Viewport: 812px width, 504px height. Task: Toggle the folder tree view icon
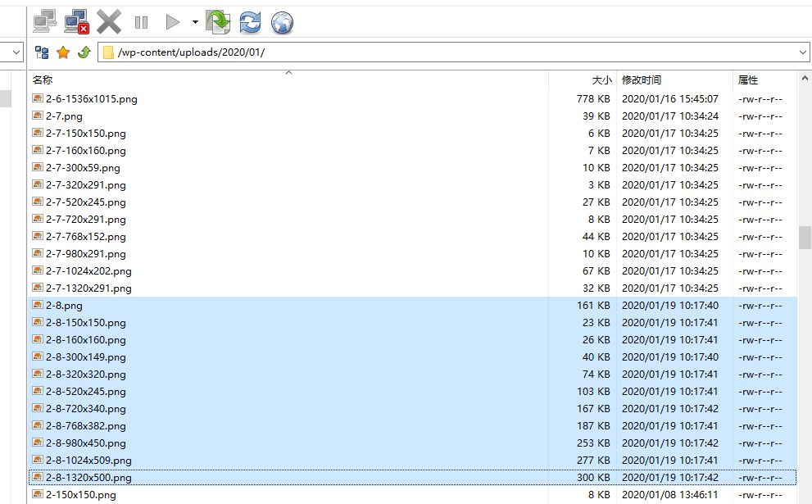click(x=42, y=52)
